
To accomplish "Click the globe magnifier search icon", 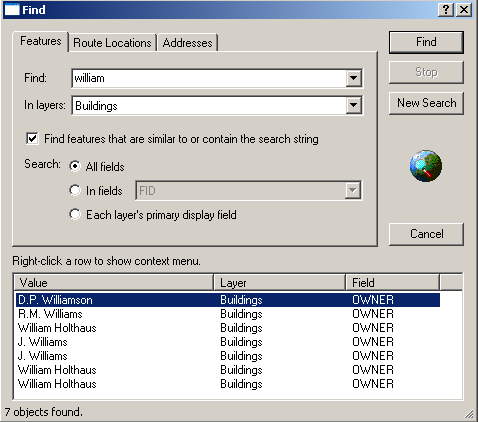I will [x=426, y=166].
